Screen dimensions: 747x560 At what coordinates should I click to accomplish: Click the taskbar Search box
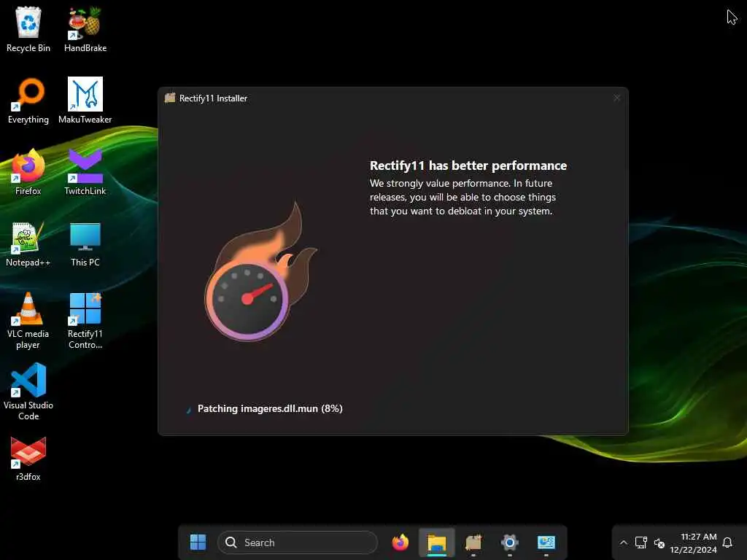298,542
